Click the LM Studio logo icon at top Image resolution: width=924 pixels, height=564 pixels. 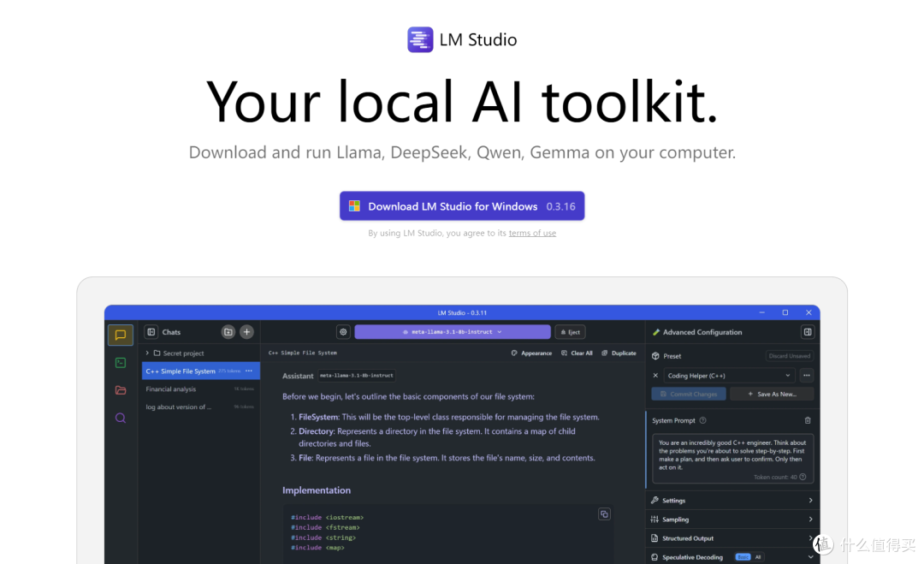tap(420, 39)
